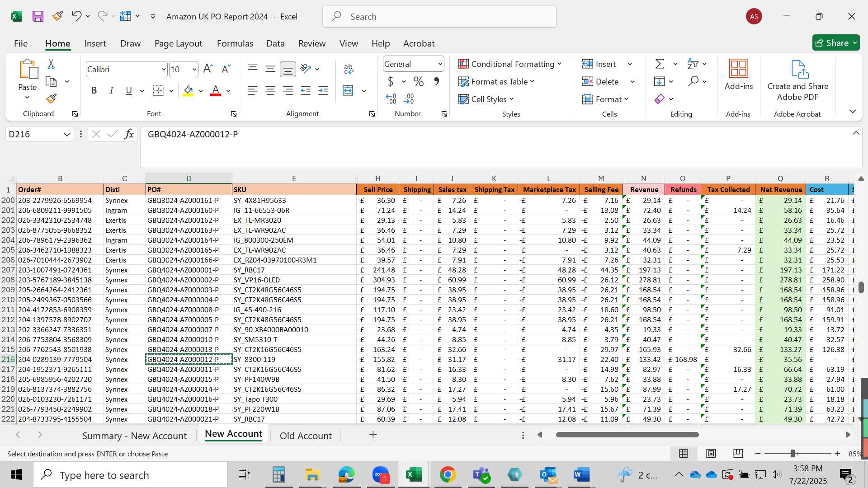Toggle Italic formatting
This screenshot has width=868, height=488.
pyautogui.click(x=111, y=90)
